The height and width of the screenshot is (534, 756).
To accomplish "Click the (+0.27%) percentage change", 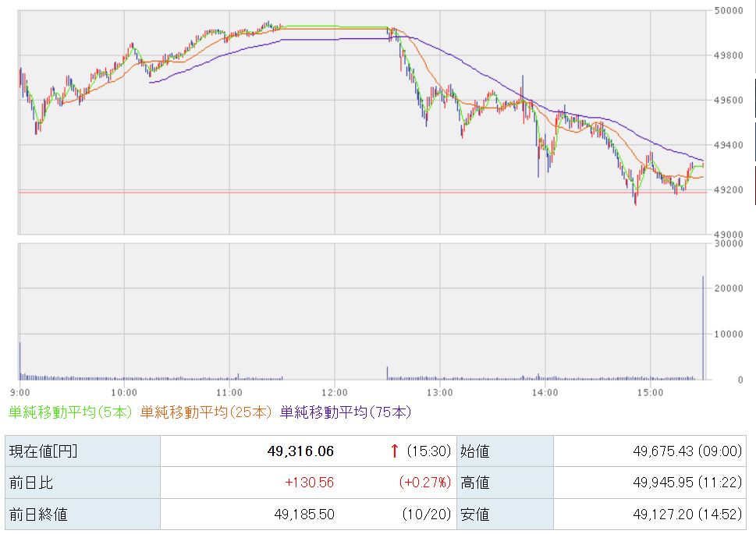I will 425,483.
